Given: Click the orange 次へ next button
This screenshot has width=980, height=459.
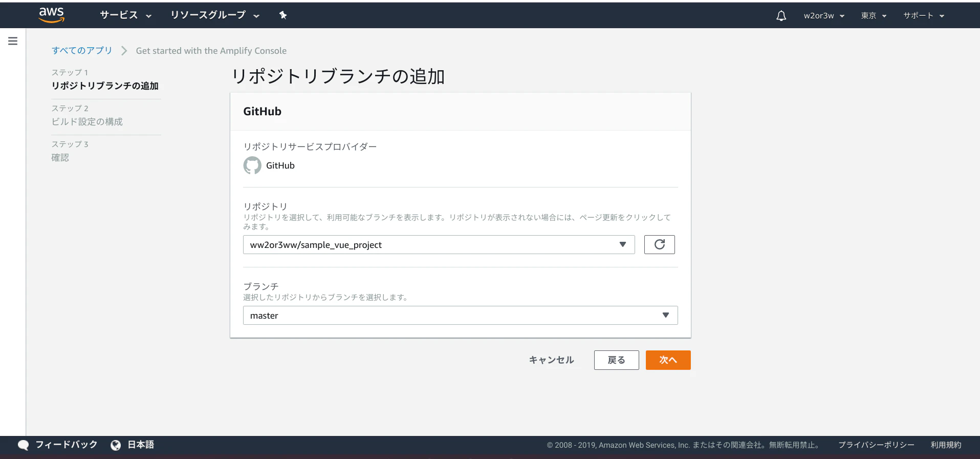Looking at the screenshot, I should click(668, 360).
